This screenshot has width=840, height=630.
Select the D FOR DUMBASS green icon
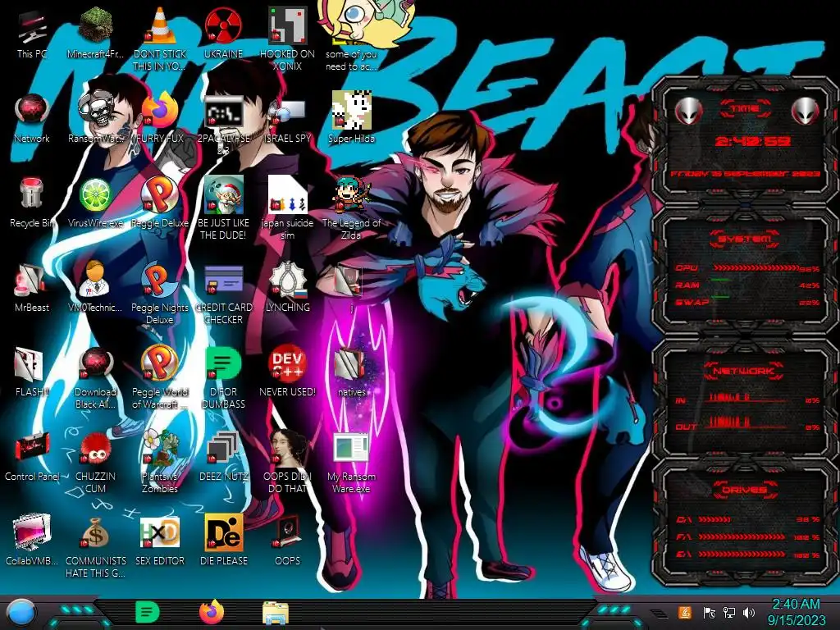coord(223,379)
